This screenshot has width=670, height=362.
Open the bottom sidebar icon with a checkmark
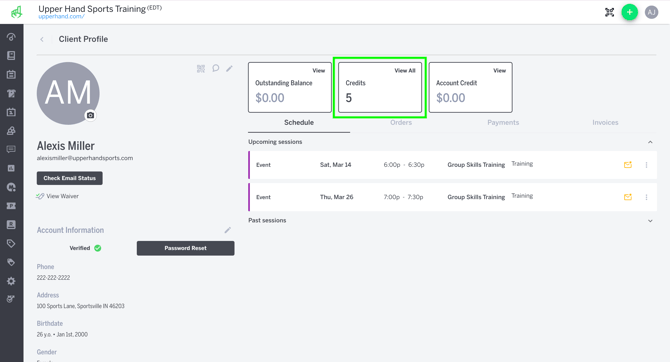point(11,299)
